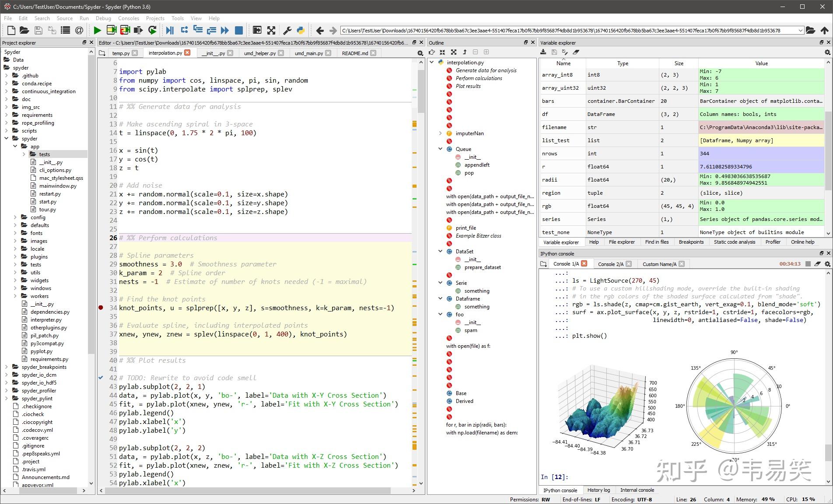The width and height of the screenshot is (833, 504).
Task: Toggle the Outline go-to-cursor hand icon
Action: [x=432, y=52]
